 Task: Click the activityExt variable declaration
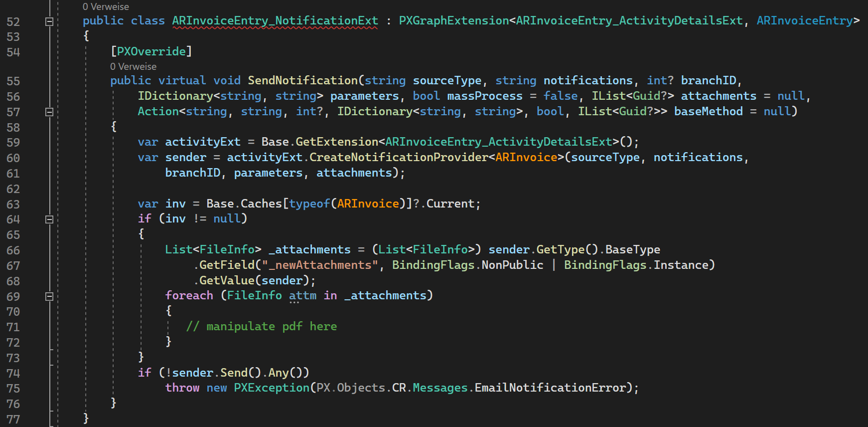click(x=203, y=142)
